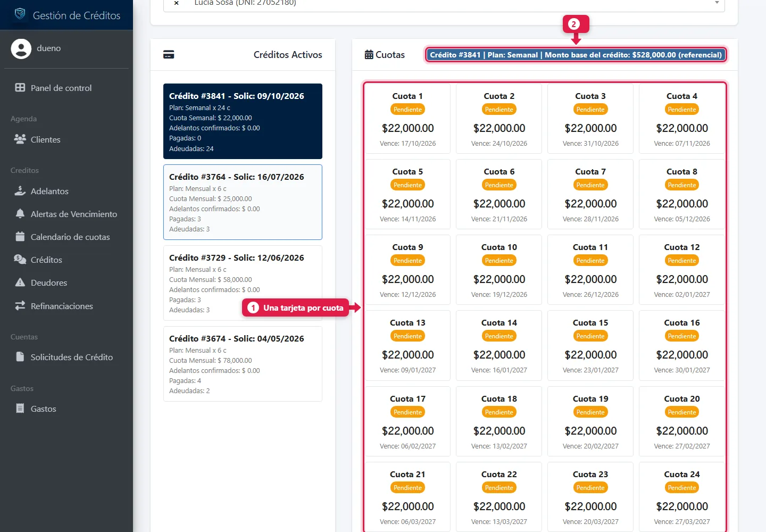
Task: Click the credit card icon in Créditos Activos header
Action: point(169,55)
